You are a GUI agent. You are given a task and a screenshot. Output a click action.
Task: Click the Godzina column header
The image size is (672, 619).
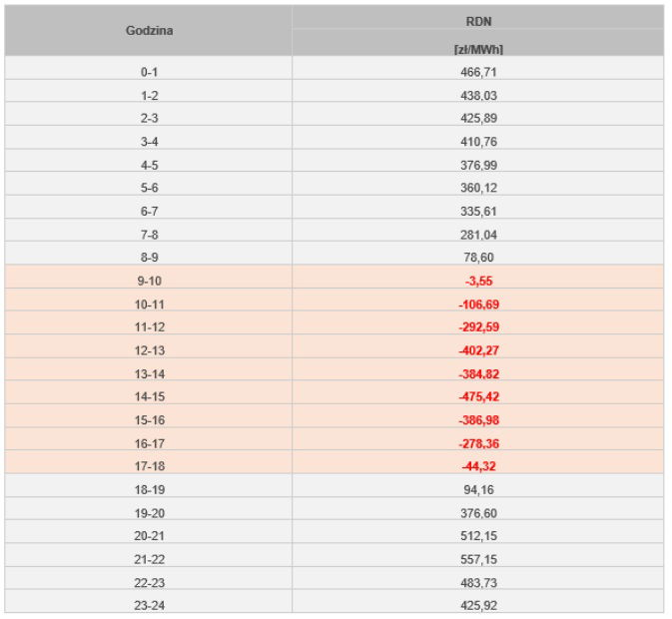click(149, 31)
